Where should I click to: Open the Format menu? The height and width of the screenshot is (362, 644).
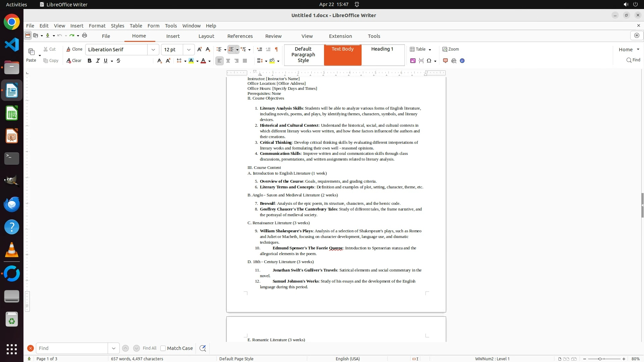(x=97, y=26)
